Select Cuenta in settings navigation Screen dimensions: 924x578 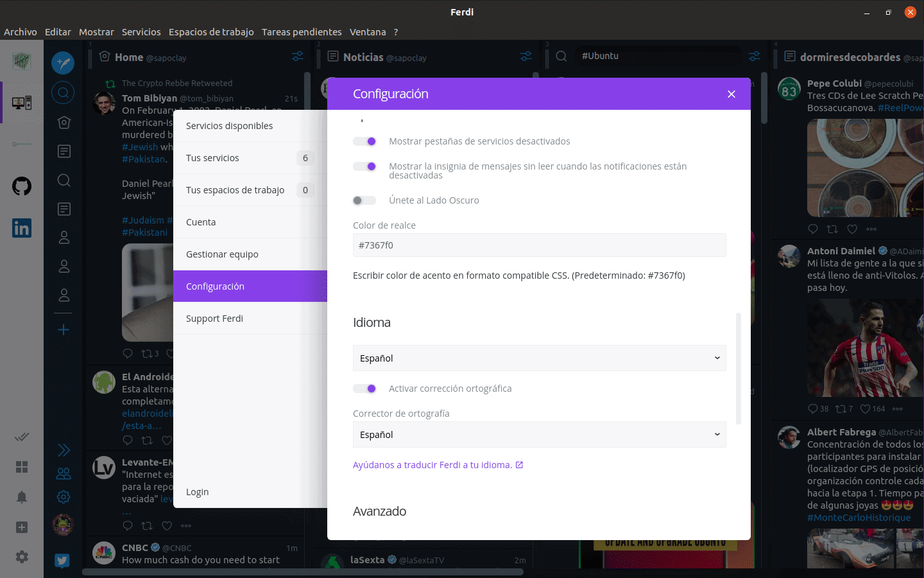point(201,222)
